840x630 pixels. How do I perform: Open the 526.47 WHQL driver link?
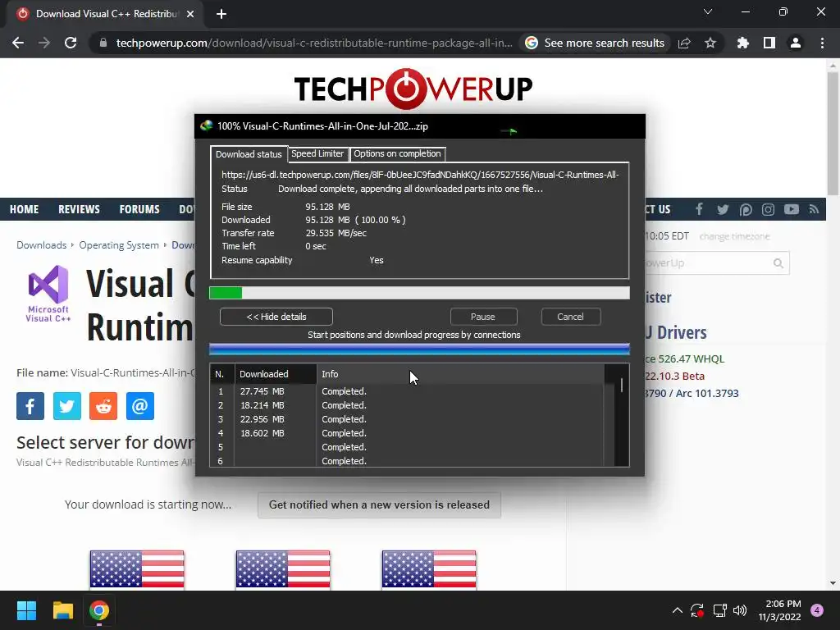[x=685, y=359]
